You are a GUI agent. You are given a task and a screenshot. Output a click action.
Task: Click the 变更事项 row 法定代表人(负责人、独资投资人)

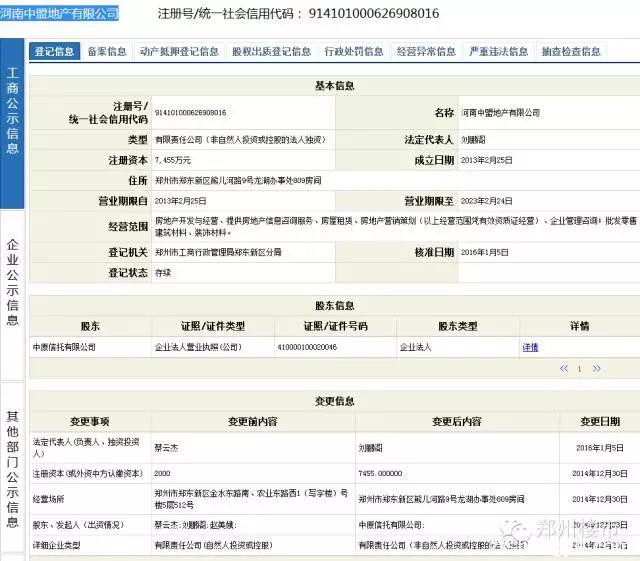click(x=86, y=447)
